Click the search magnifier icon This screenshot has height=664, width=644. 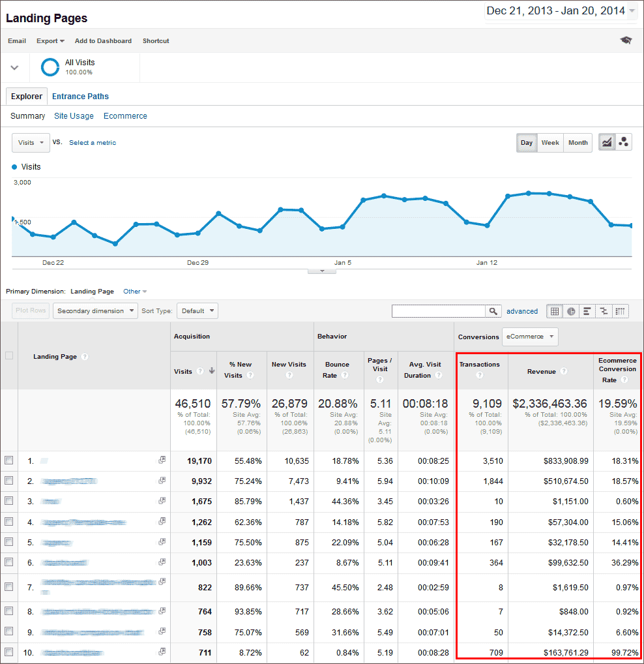point(493,311)
